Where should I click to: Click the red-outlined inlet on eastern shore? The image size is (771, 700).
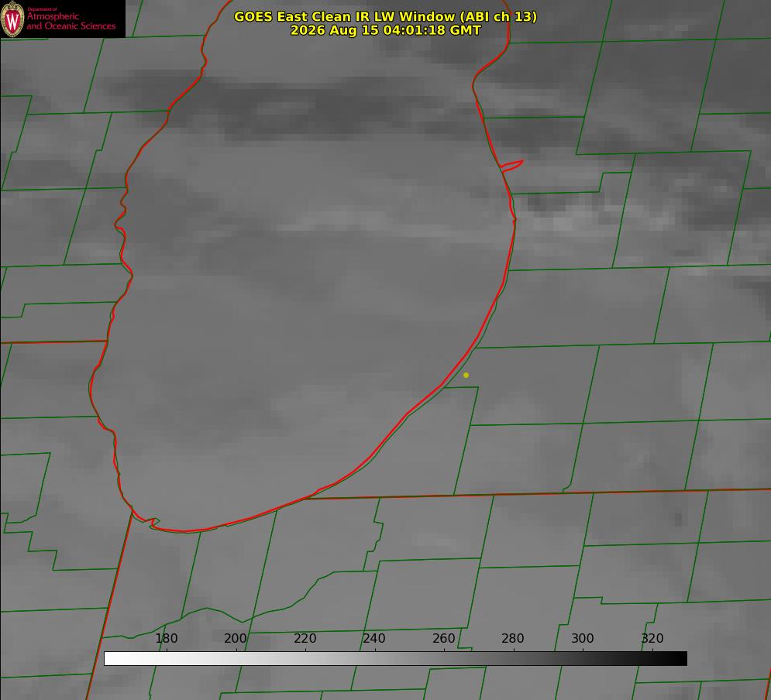tap(511, 165)
